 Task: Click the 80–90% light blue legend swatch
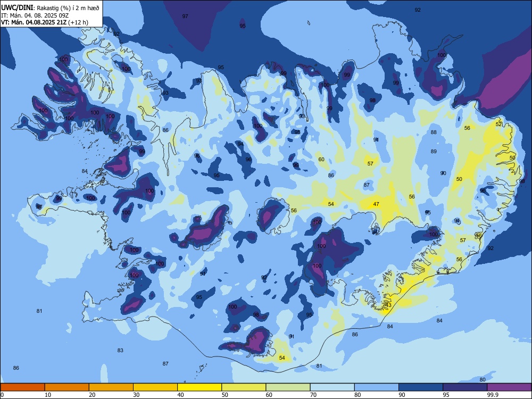coord(377,387)
